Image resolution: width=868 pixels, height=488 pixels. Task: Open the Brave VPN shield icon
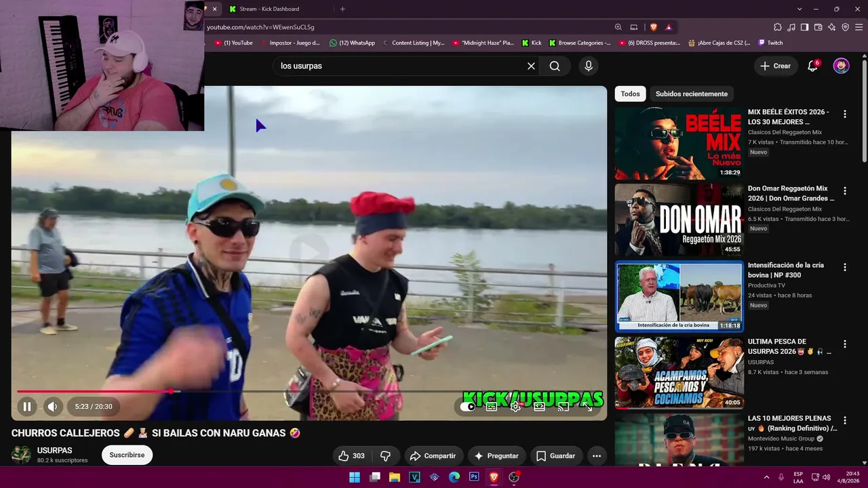pyautogui.click(x=846, y=27)
